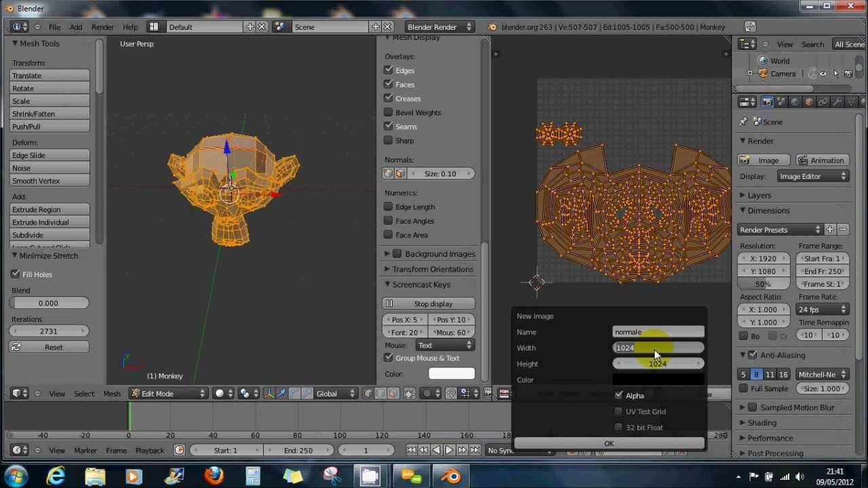Toggle Camera selectability cursor icon in outliner
The height and width of the screenshot is (488, 868).
pyautogui.click(x=835, y=74)
